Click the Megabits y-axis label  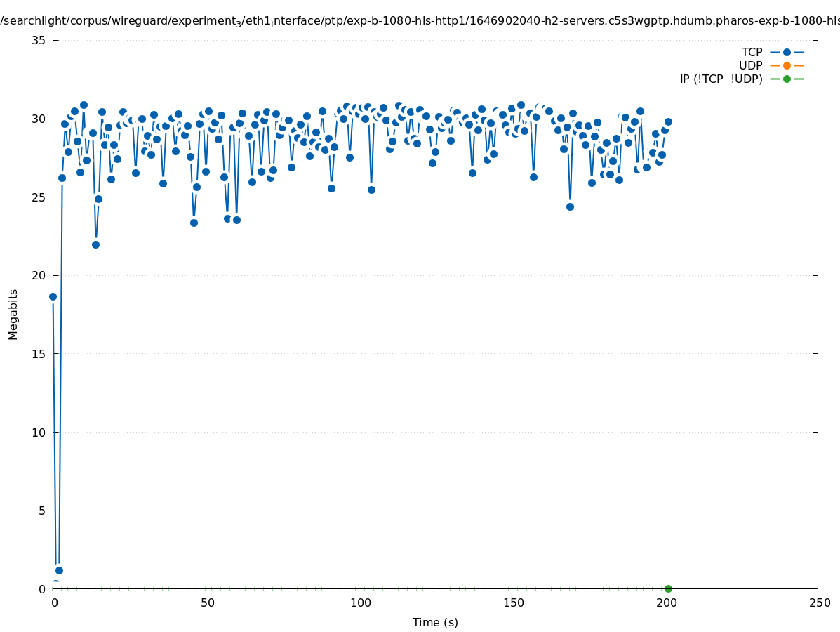pos(13,314)
